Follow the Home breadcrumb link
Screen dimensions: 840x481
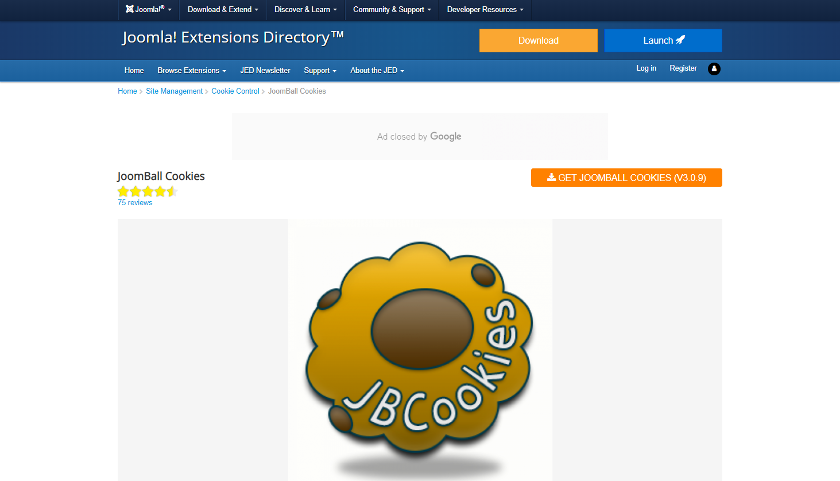(x=128, y=91)
